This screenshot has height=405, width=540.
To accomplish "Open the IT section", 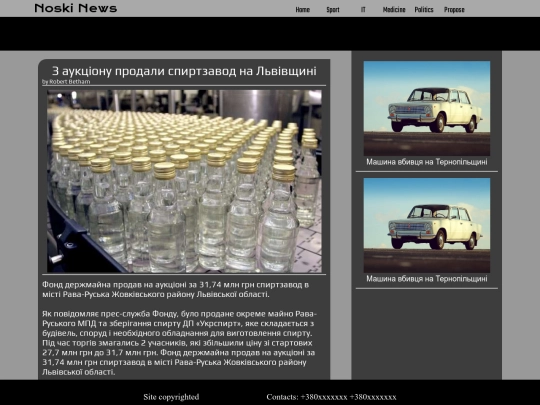I will click(x=363, y=10).
